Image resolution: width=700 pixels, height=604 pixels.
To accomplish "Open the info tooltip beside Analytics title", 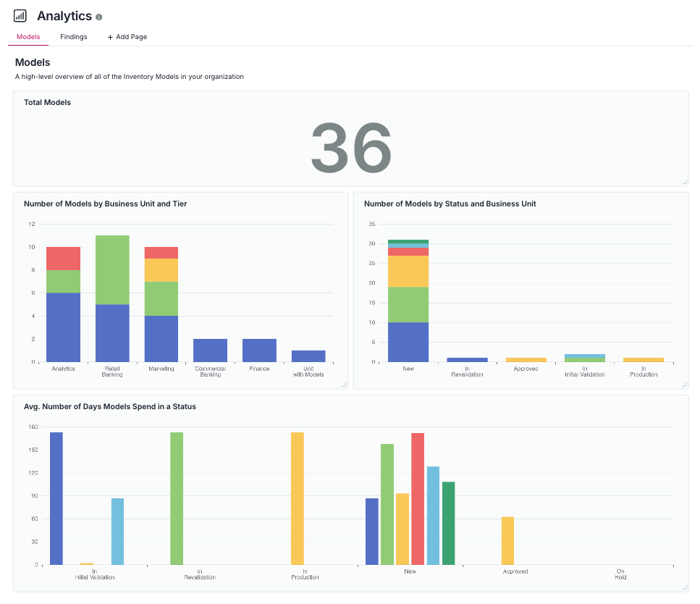I will coord(99,16).
